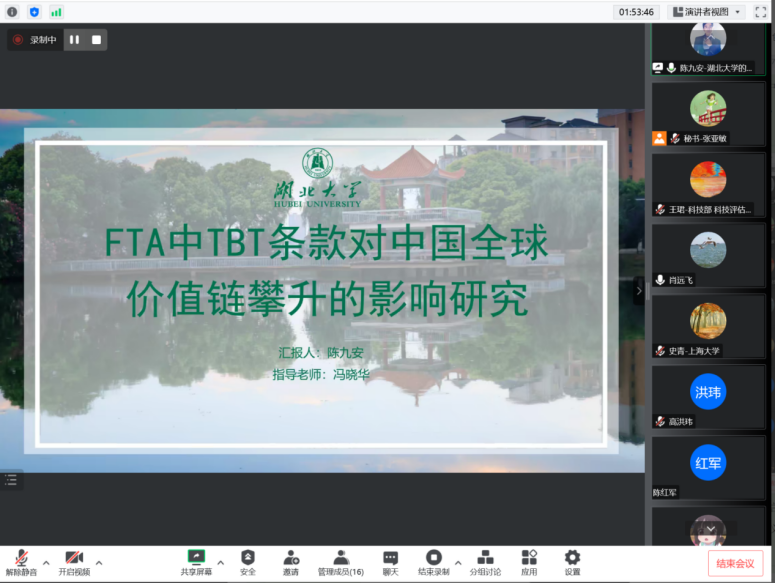The image size is (775, 583).
Task: Collapse the participant video sidebar arrow
Action: 639,291
